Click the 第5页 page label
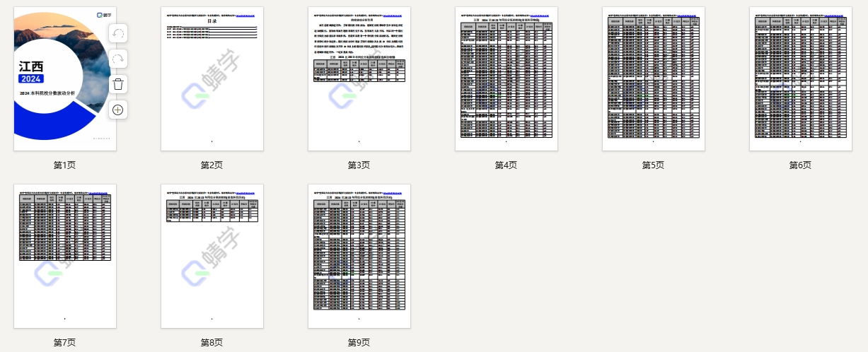Viewport: 868px width, 352px height. pos(654,165)
